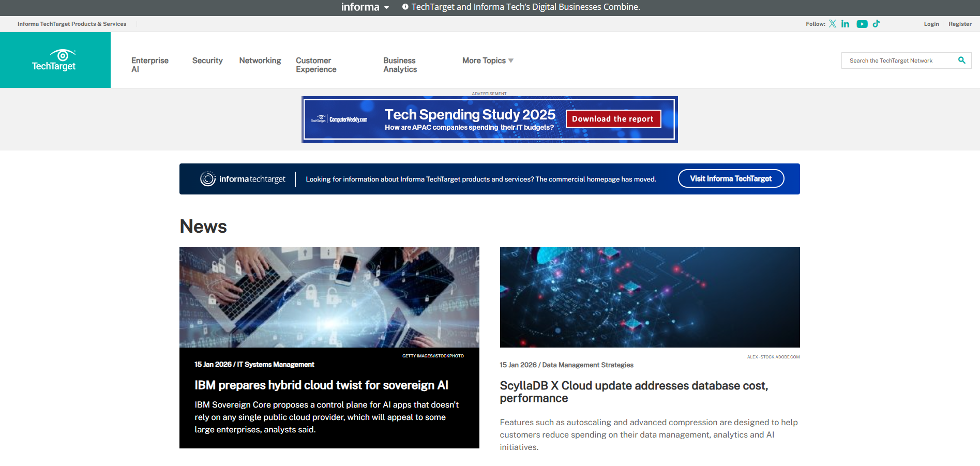Click the info icon beside TechTarget announcement
The width and height of the screenshot is (980, 466).
405,7
